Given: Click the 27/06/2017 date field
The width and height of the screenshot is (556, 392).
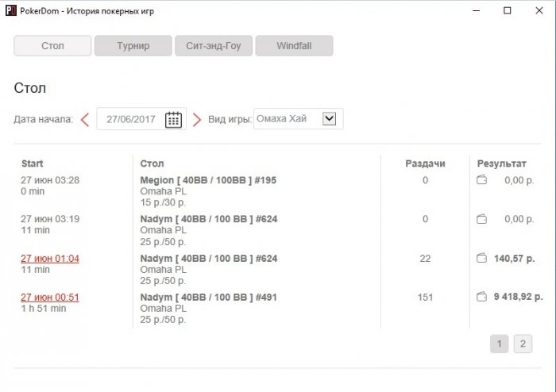Looking at the screenshot, I should click(141, 119).
